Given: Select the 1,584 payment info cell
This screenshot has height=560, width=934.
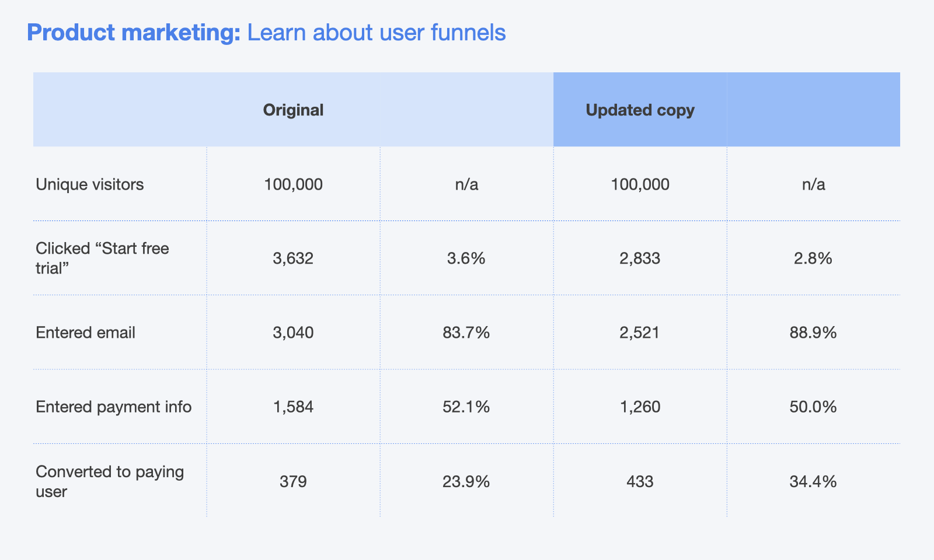Looking at the screenshot, I should (x=293, y=407).
